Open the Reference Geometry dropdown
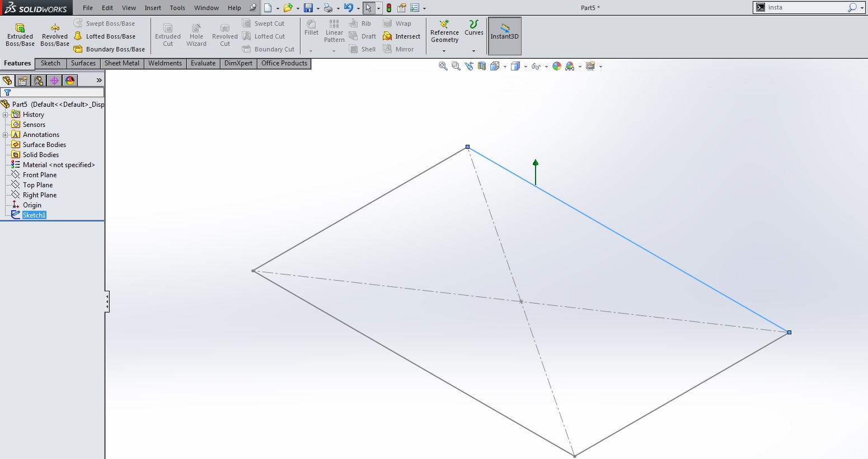The width and height of the screenshot is (868, 459). click(x=444, y=51)
